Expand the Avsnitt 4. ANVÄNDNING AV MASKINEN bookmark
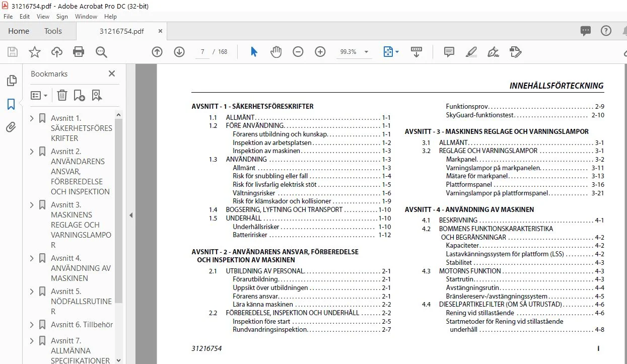Viewport: 627px width, 364px height. [32, 258]
